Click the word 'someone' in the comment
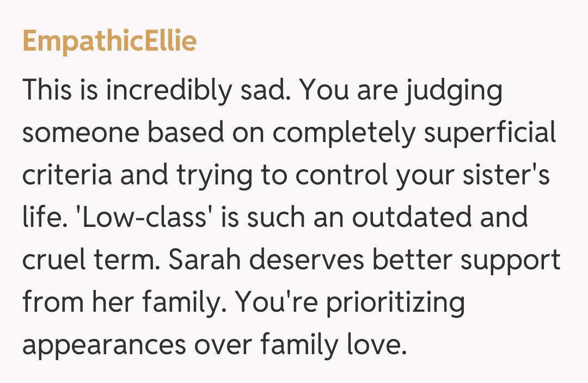This screenshot has width=588, height=383. point(81,133)
